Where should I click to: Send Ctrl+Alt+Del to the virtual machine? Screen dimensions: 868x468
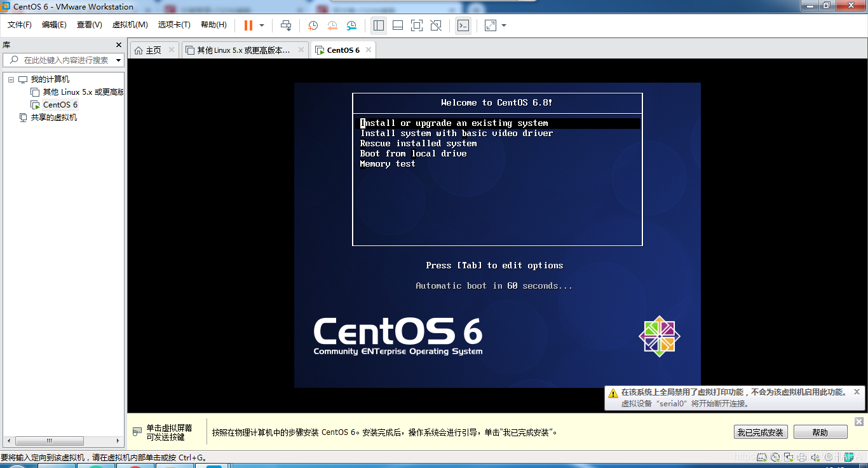coord(286,25)
